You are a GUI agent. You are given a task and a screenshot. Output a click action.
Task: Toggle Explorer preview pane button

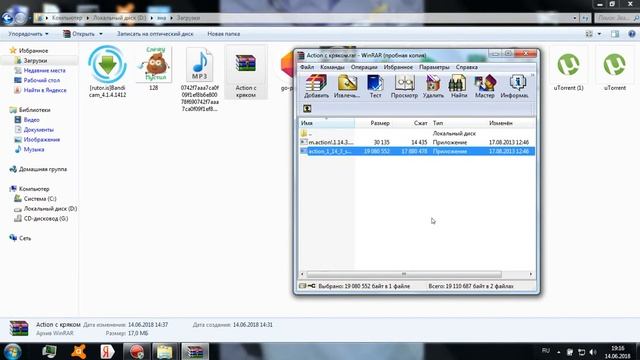[x=615, y=34]
